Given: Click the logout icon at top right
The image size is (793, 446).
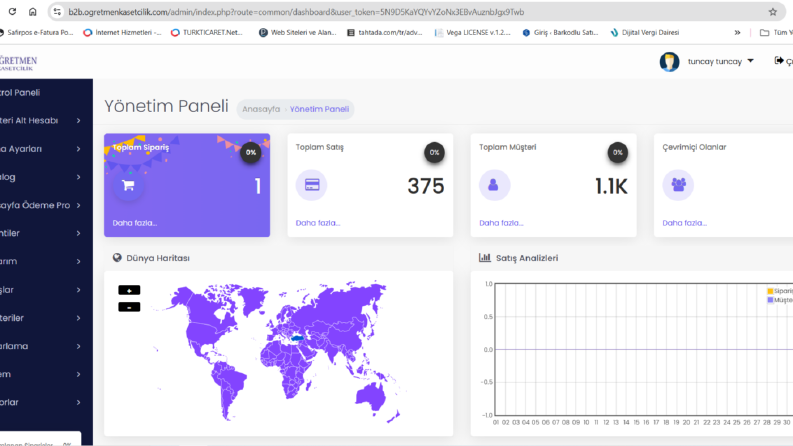Looking at the screenshot, I should [x=779, y=61].
